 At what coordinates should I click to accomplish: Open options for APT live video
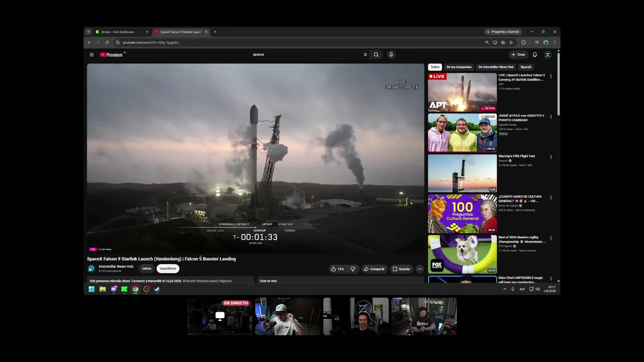551,76
